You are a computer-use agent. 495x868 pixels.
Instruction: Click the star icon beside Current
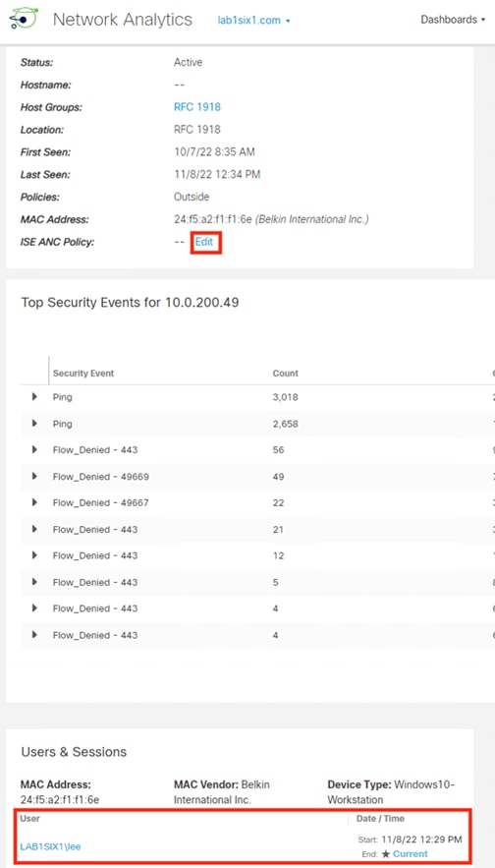pyautogui.click(x=386, y=854)
